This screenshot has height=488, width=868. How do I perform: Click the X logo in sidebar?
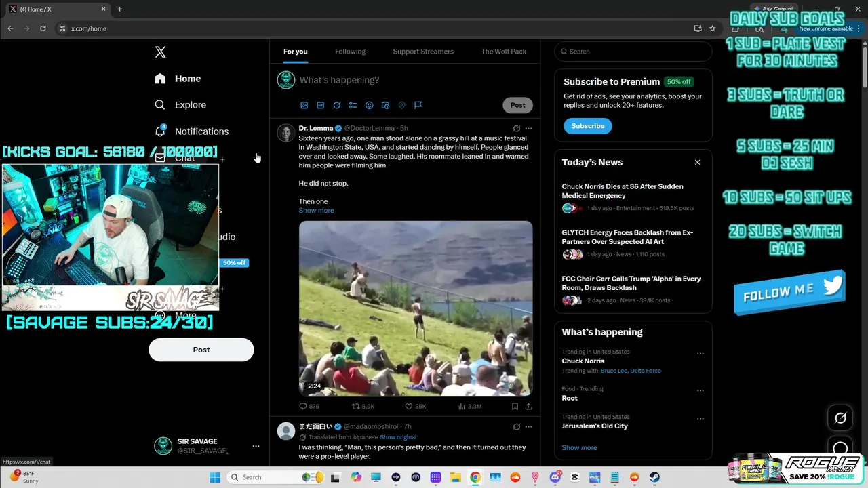pyautogui.click(x=160, y=52)
